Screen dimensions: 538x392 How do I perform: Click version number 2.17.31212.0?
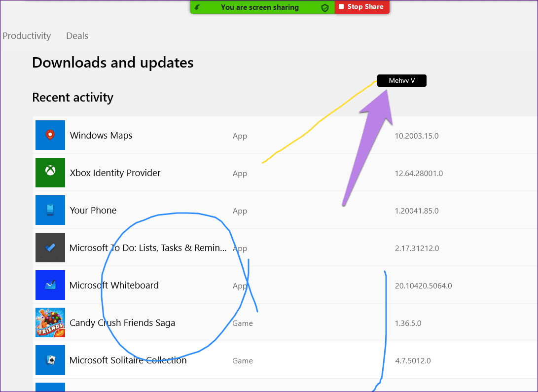417,249
